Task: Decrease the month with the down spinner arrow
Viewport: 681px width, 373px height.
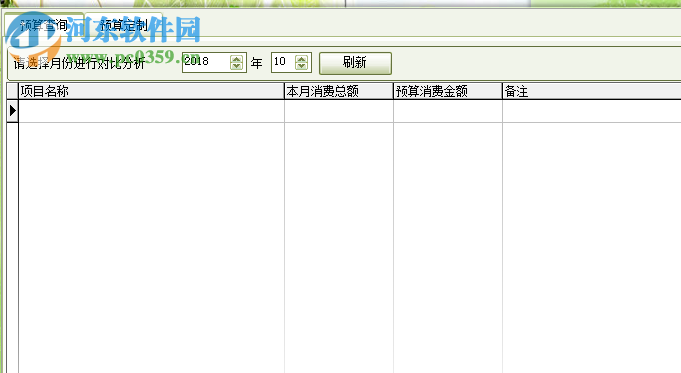Action: point(301,66)
